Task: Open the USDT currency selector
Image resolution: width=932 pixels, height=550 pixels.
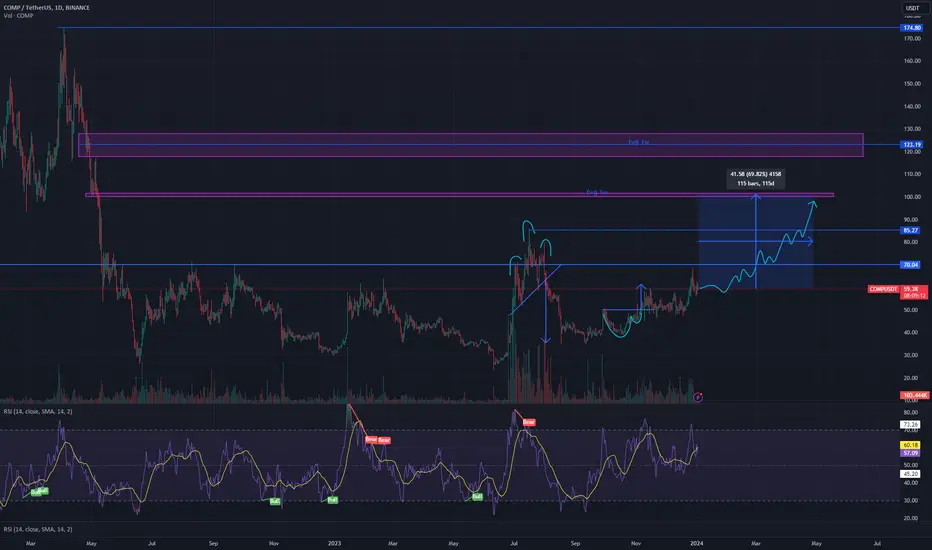Action: 912,8
